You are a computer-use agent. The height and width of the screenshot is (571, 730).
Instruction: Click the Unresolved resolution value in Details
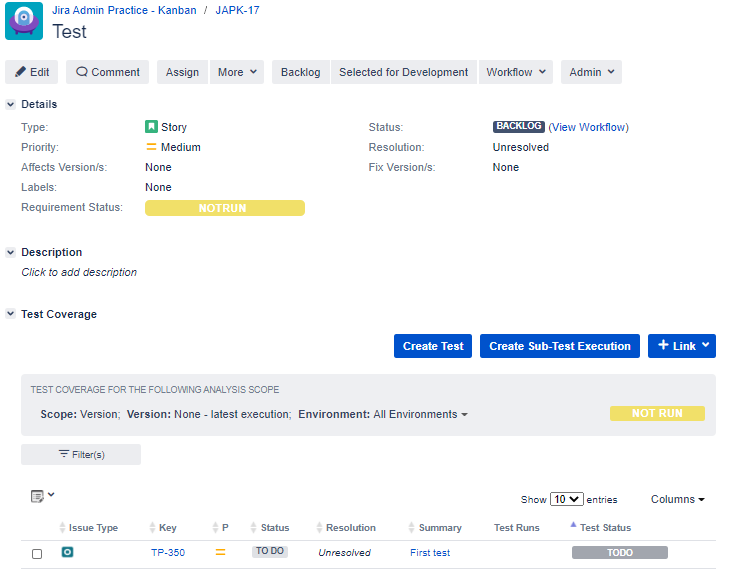[520, 147]
